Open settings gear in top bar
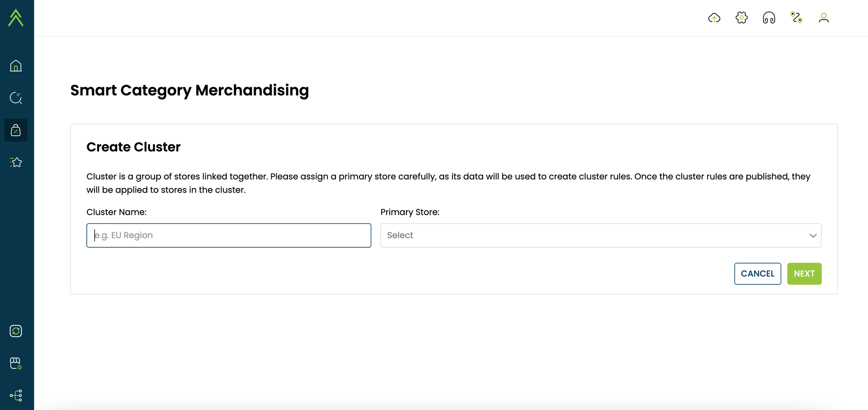This screenshot has width=868, height=410. (x=741, y=18)
